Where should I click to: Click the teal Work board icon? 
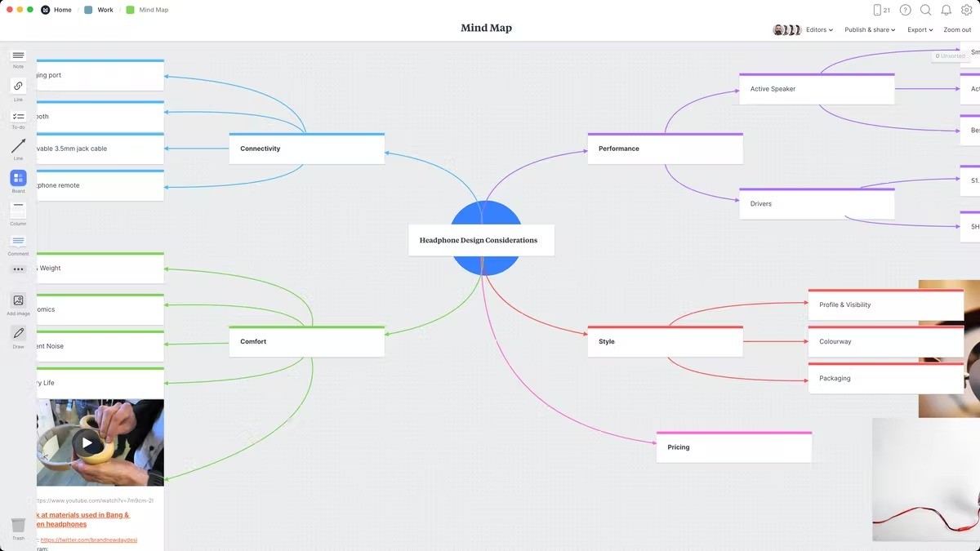88,10
